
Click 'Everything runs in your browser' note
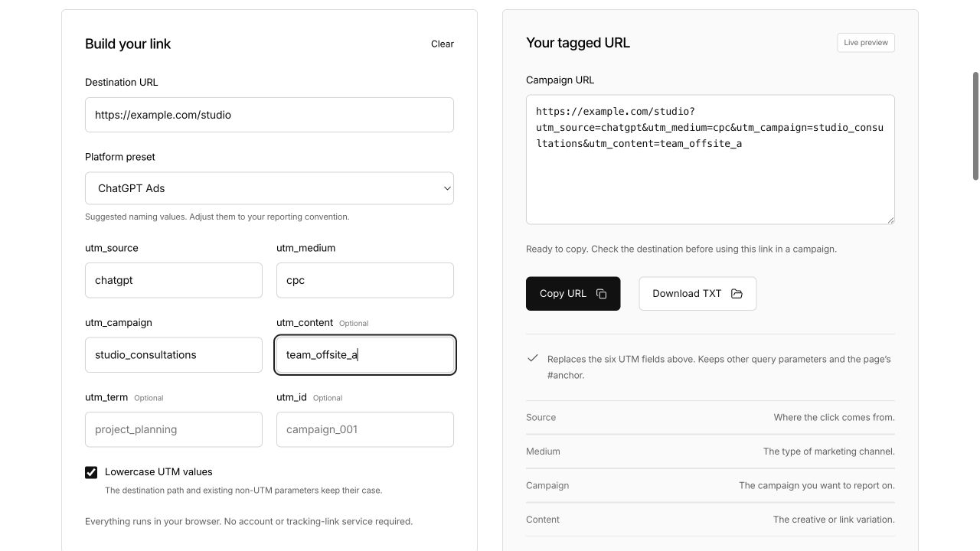[x=249, y=522]
